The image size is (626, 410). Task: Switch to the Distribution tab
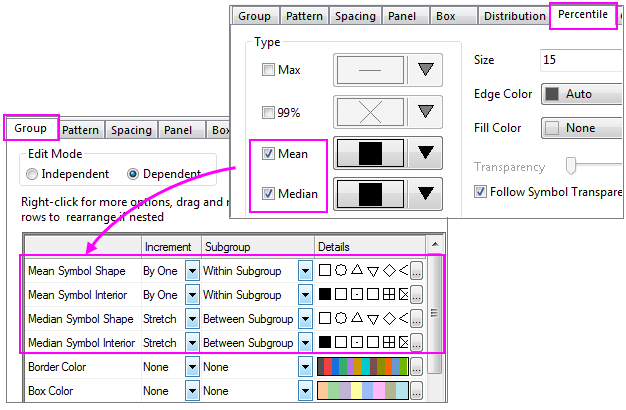[x=514, y=16]
